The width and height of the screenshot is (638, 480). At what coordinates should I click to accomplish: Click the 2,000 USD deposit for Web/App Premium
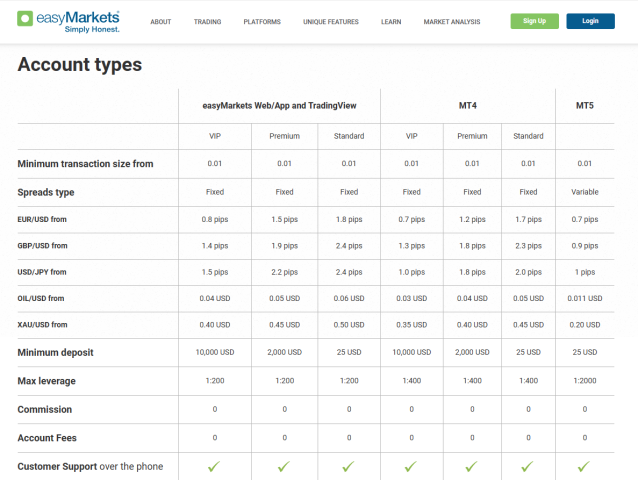[x=284, y=352]
